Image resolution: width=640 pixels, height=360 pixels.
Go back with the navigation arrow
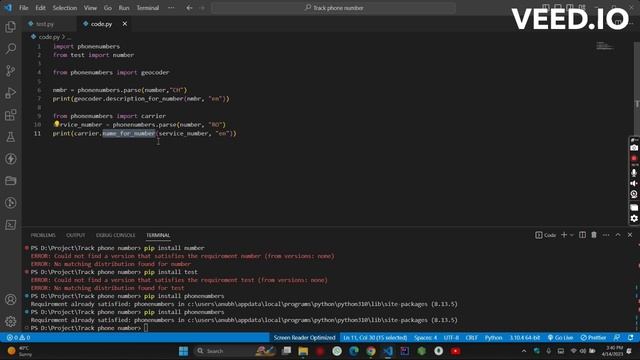click(189, 8)
